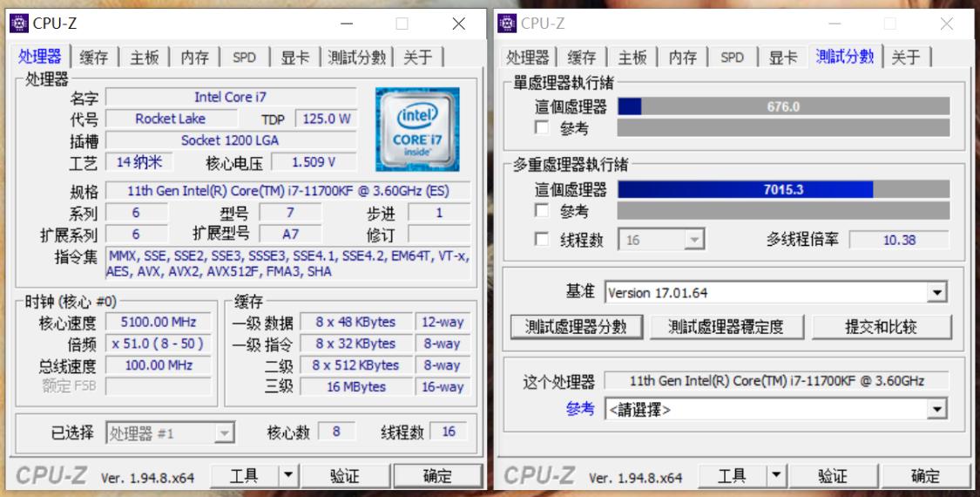Open the 參考 <請選擇> dropdown
This screenshot has width=980, height=497.
coord(775,409)
